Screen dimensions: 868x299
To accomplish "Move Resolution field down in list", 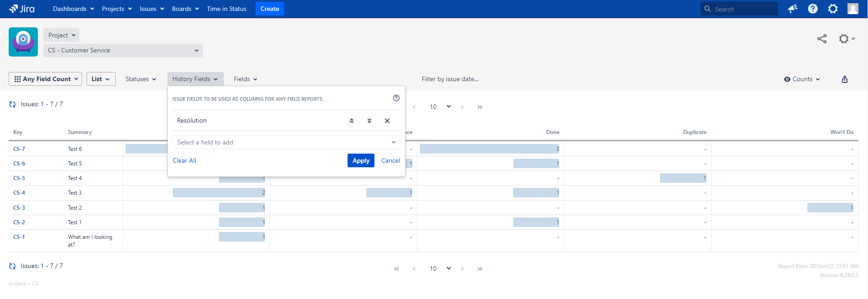I will (369, 121).
